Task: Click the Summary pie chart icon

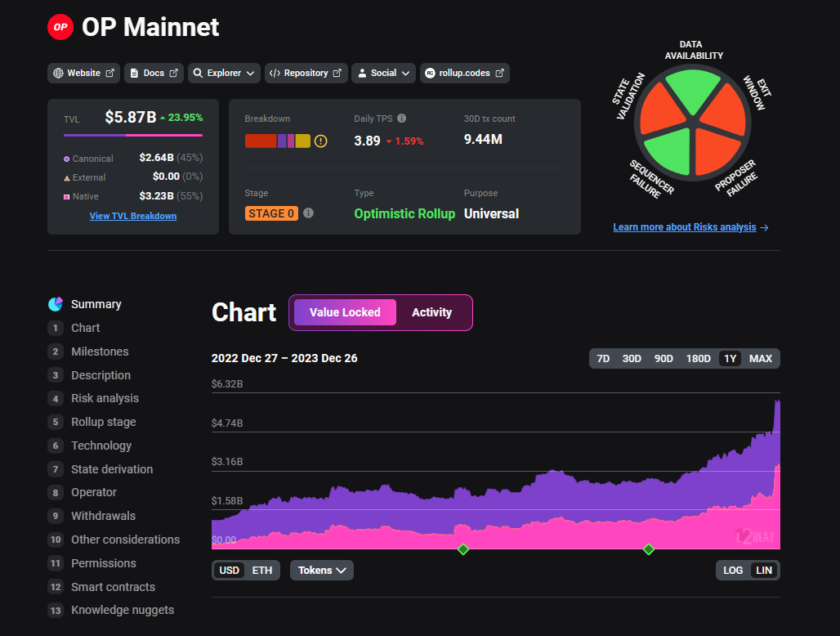Action: tap(56, 304)
